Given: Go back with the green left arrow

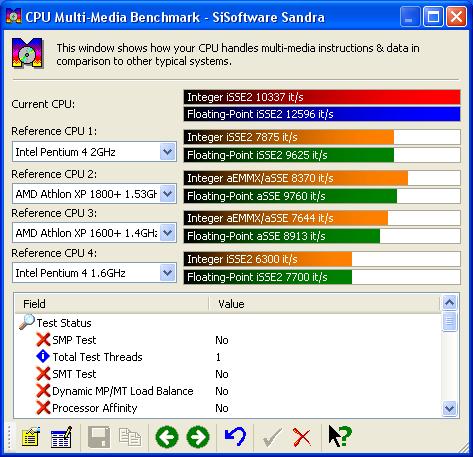Looking at the screenshot, I should pos(167,437).
